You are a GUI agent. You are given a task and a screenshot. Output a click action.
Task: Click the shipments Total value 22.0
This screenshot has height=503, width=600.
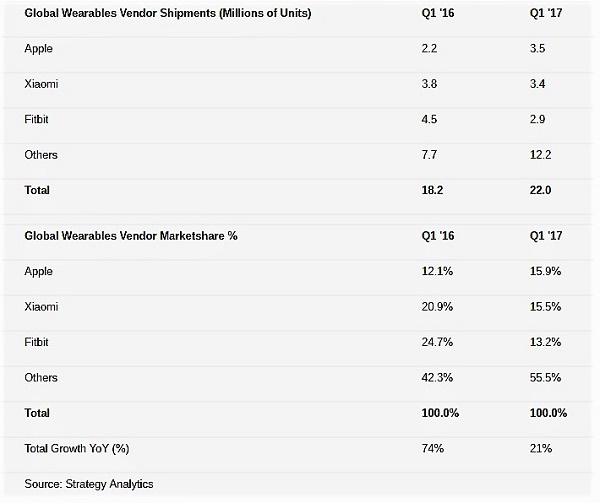coord(541,190)
